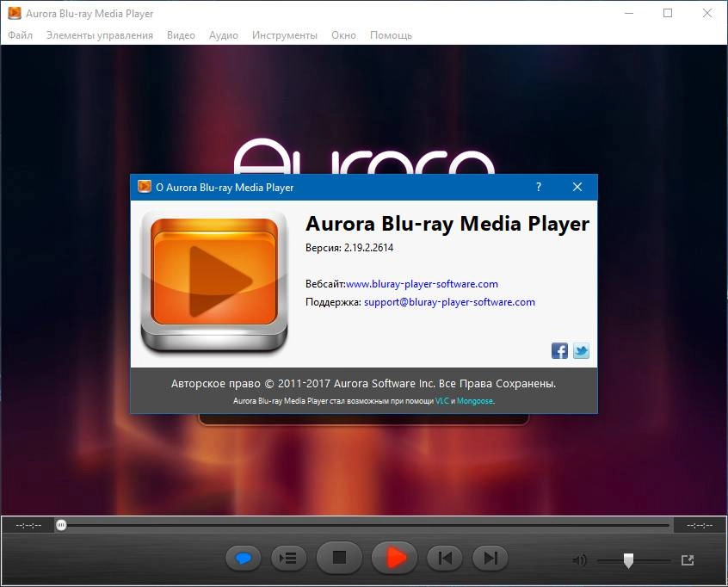The image size is (728, 587).
Task: Open the Видео menu
Action: pos(181,35)
